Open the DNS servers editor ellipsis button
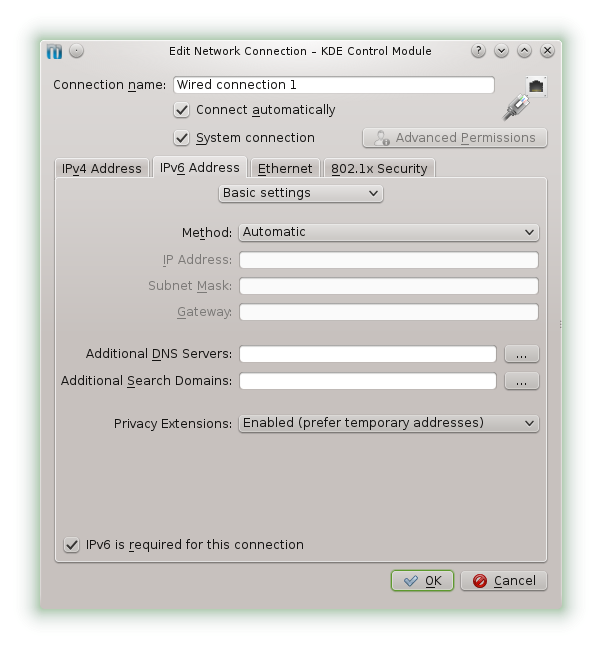602x649 pixels. coord(522,354)
